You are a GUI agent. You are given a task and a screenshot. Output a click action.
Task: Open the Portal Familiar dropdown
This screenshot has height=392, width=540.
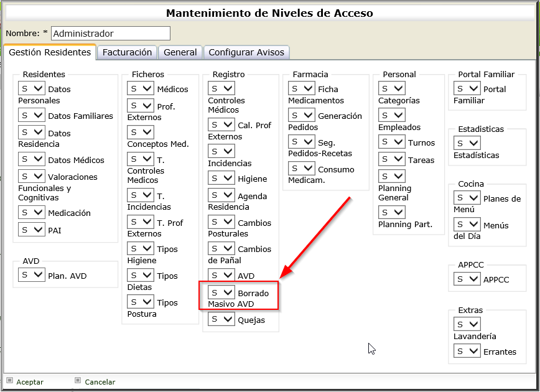click(467, 88)
